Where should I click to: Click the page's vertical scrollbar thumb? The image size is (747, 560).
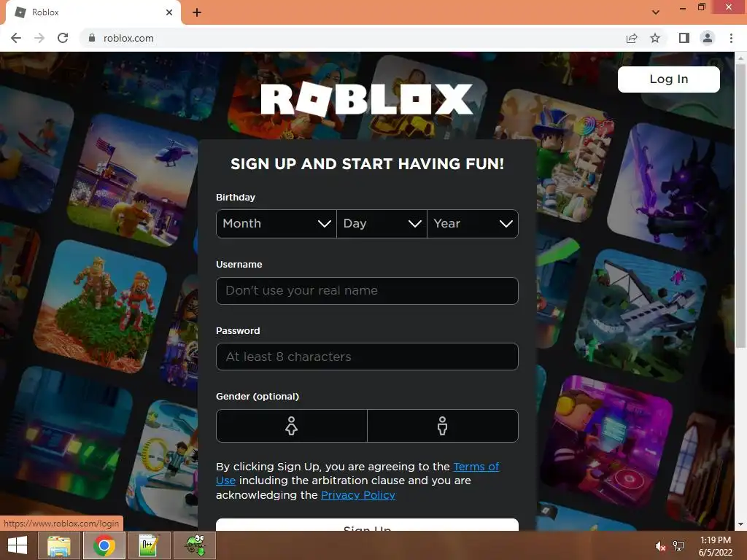point(740,205)
